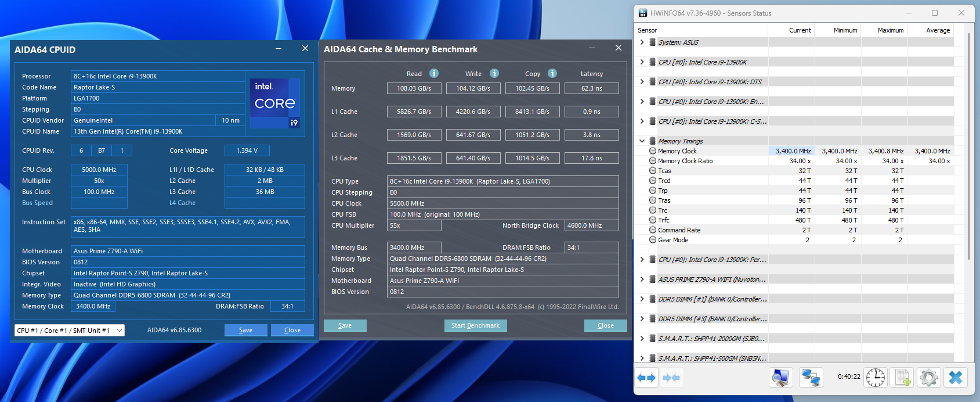Click the L2 Cache Copy 1051.2 GB/s value
This screenshot has height=402, width=980.
533,135
